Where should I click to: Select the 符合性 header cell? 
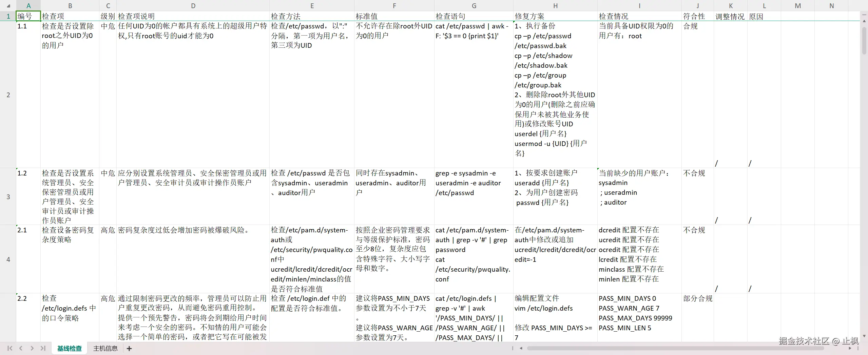point(698,16)
